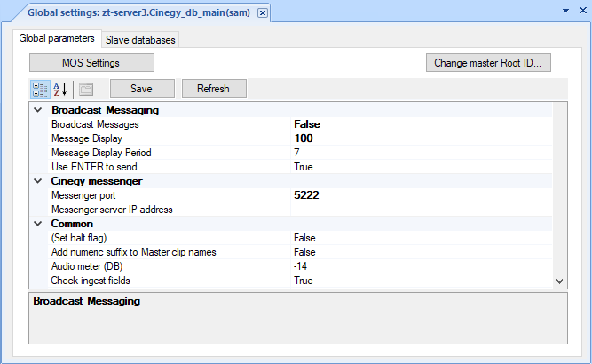The image size is (592, 364).
Task: Collapse the Broadcast Messaging category
Action: pos(38,110)
